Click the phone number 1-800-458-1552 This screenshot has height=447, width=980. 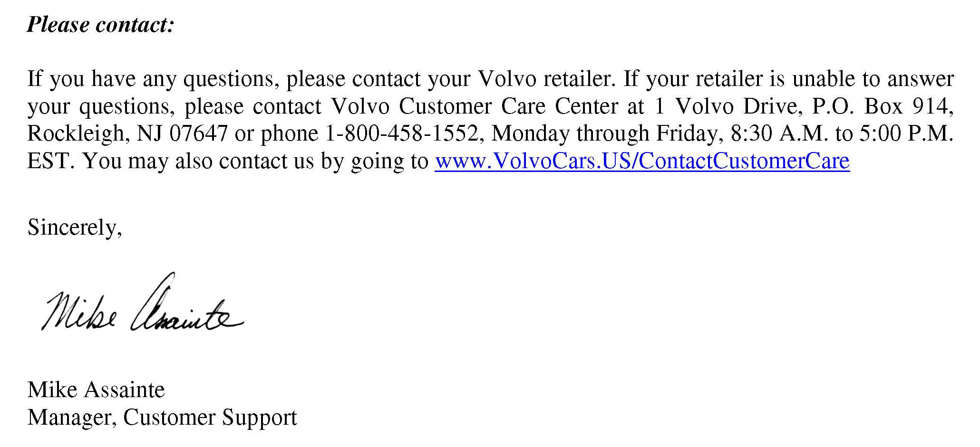(402, 133)
